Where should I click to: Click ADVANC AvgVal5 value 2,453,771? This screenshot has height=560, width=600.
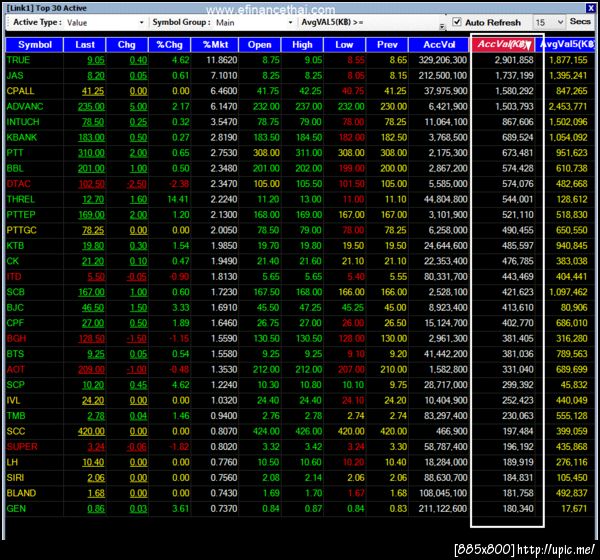point(568,106)
